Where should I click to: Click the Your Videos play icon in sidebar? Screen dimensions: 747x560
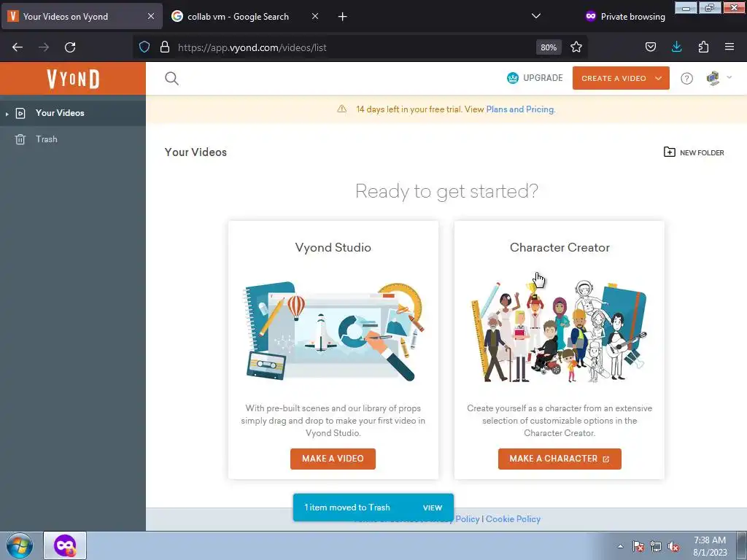[x=20, y=113]
